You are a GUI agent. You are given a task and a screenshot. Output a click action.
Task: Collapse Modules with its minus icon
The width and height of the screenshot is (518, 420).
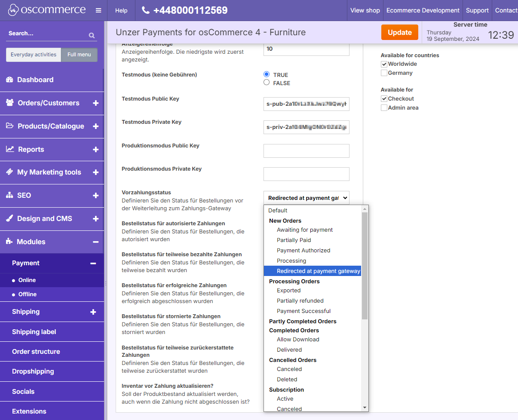95,242
